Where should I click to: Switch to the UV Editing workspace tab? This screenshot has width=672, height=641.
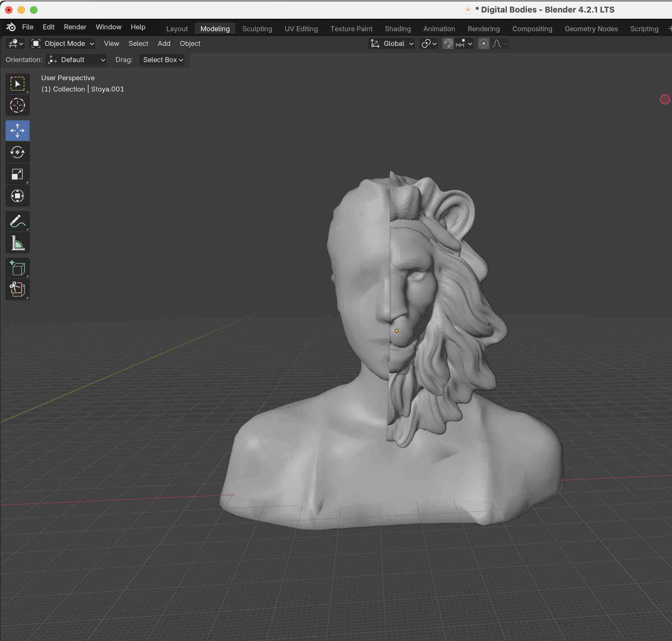301,29
